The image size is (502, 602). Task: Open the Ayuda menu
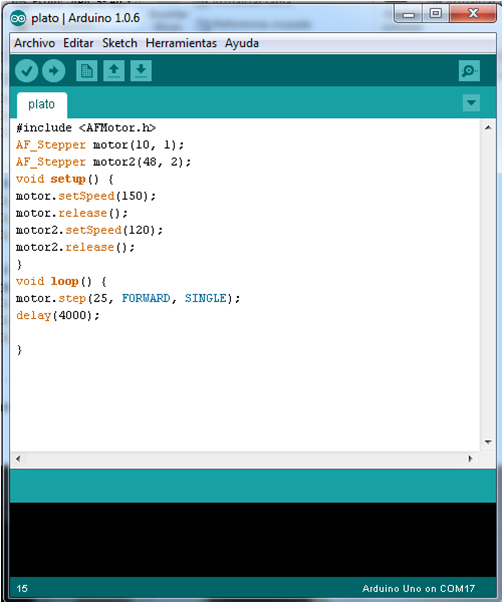pos(241,43)
